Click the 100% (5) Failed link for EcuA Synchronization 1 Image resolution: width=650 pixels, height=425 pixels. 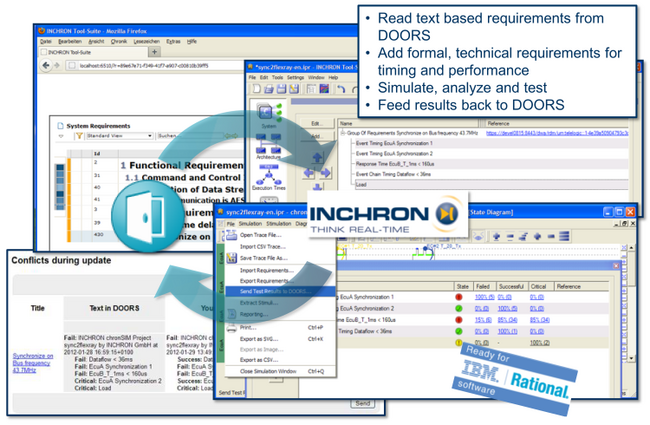pos(484,297)
